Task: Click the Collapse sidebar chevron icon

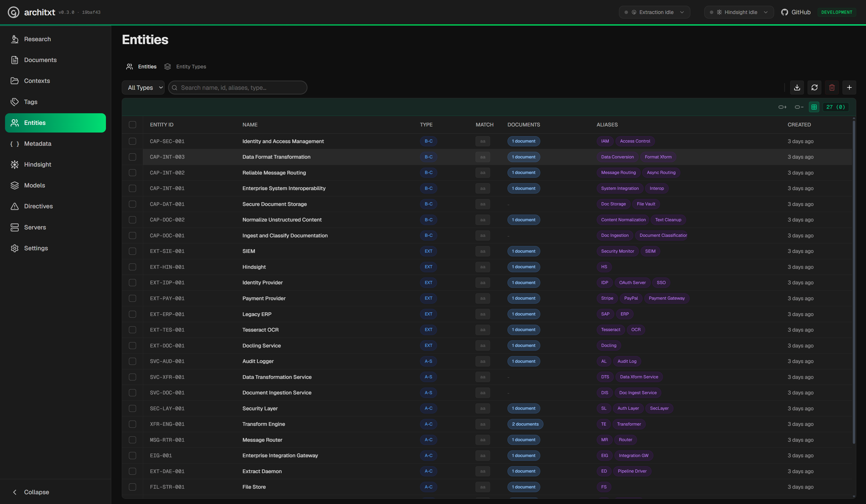Action: (15, 492)
